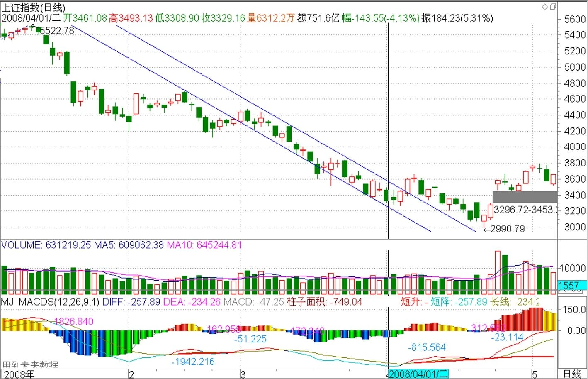The height and width of the screenshot is (379, 588).
Task: Select the 2008/04/01 date marker on timeline
Action: click(418, 374)
